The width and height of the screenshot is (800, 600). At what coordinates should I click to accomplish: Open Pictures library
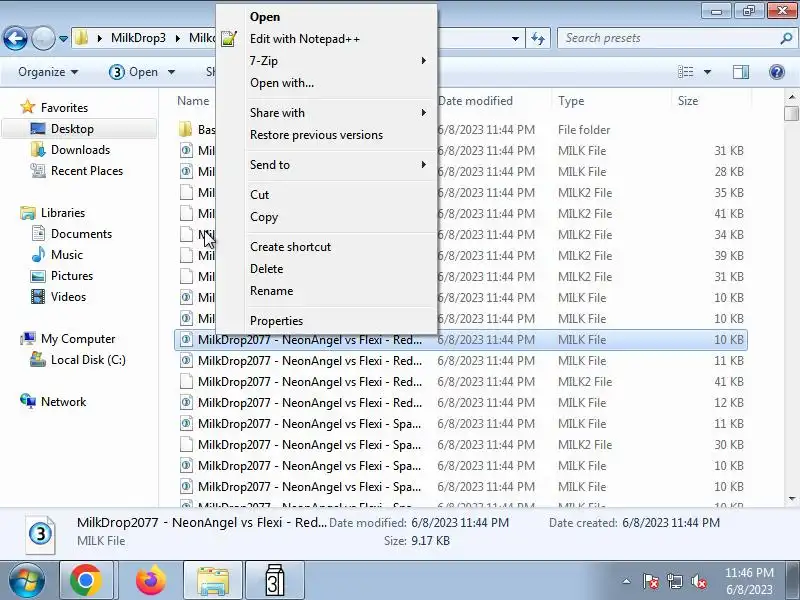coord(72,276)
